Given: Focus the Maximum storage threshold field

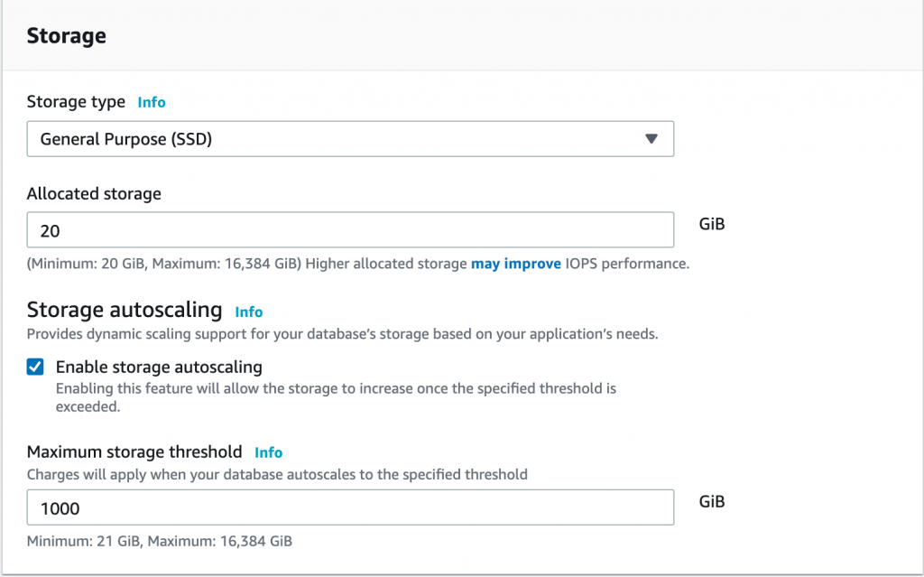Looking at the screenshot, I should point(350,507).
